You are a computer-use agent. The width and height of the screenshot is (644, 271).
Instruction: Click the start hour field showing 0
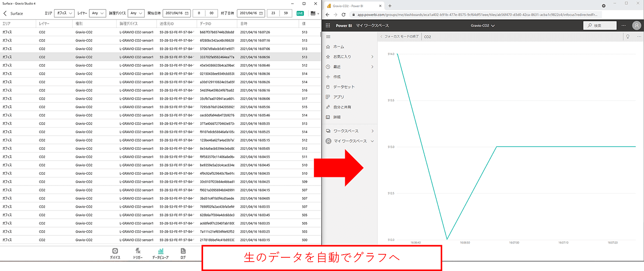(199, 13)
